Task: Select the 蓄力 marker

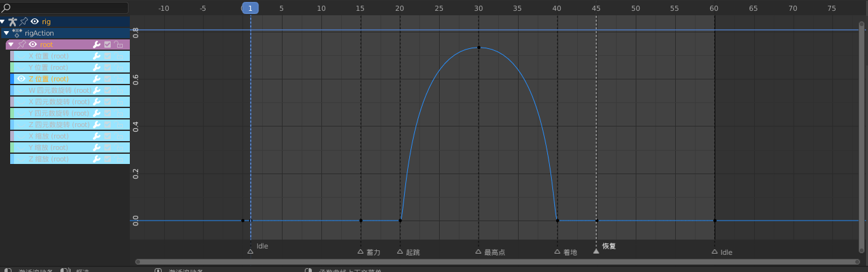Action: tap(361, 252)
